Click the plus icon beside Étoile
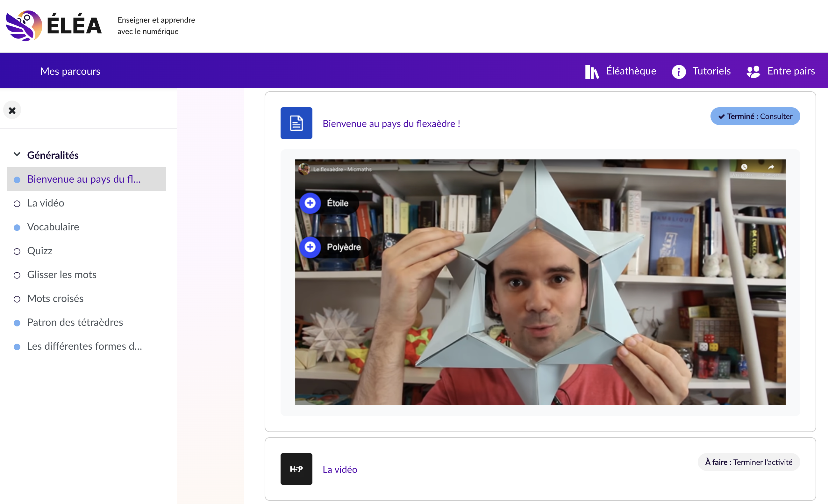The height and width of the screenshot is (504, 828). click(310, 203)
